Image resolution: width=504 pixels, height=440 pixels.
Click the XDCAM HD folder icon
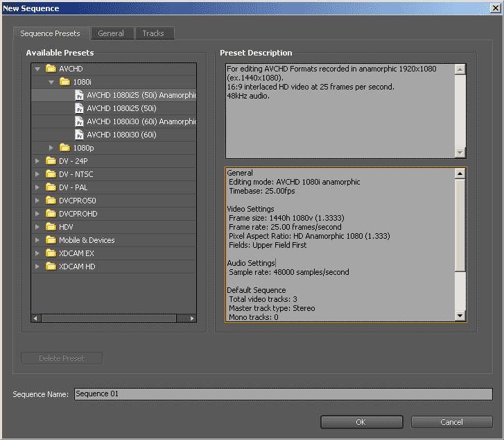pos(51,266)
